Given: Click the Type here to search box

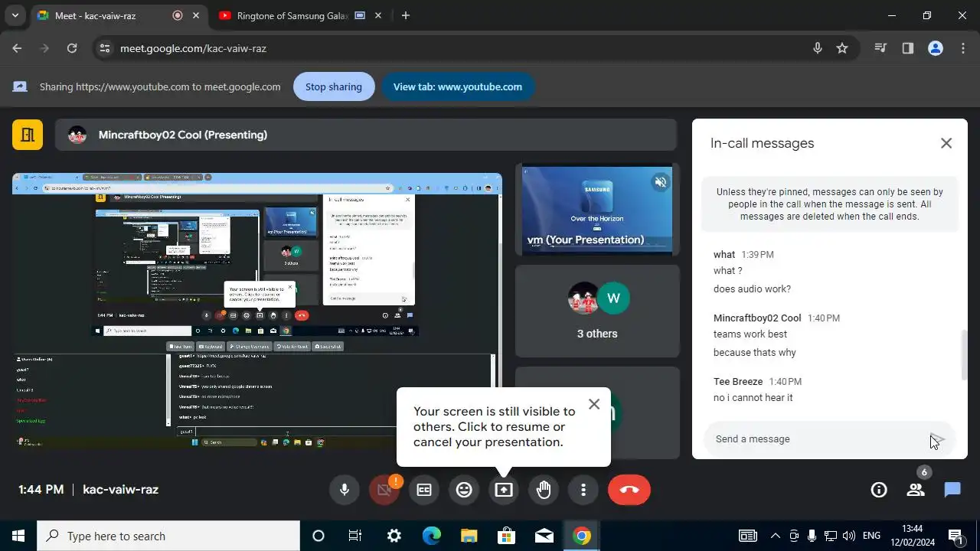Looking at the screenshot, I should tap(168, 536).
